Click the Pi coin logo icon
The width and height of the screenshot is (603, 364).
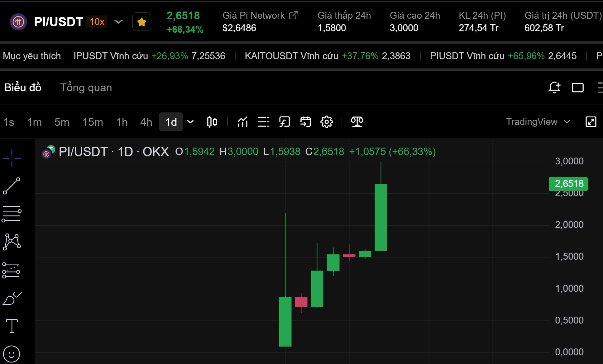[x=18, y=22]
